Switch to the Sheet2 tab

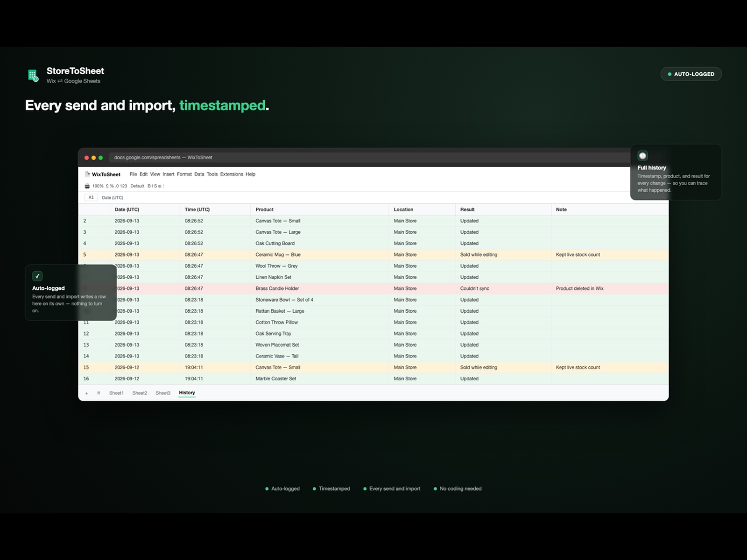coord(140,393)
